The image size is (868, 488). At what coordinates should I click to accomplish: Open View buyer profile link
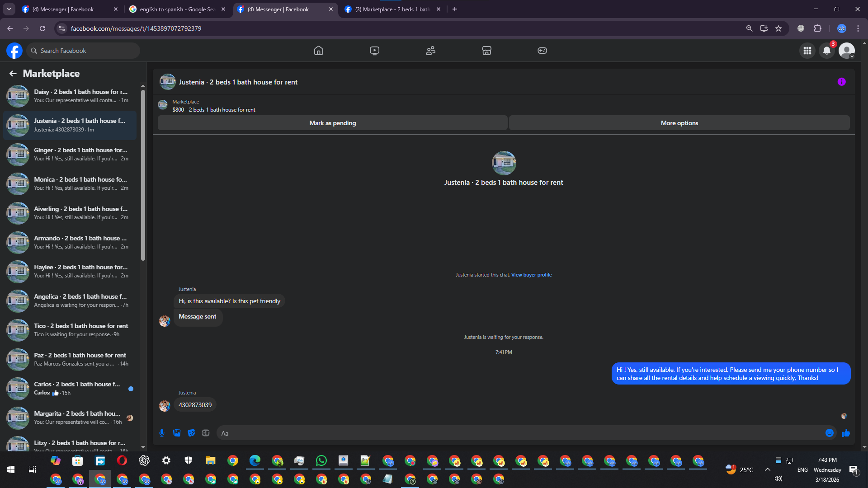tap(531, 275)
